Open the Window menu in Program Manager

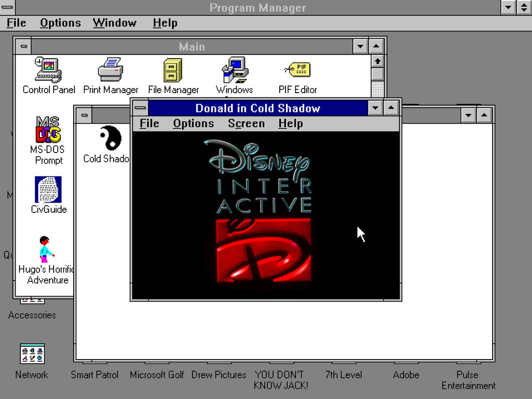(x=115, y=23)
